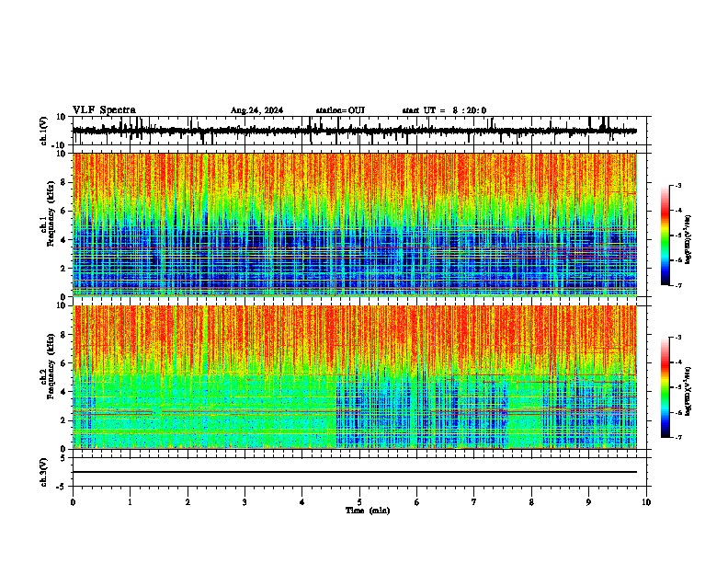This screenshot has height=563, width=728.
Task: Click the time axis tick label "8"
Action: [531, 502]
